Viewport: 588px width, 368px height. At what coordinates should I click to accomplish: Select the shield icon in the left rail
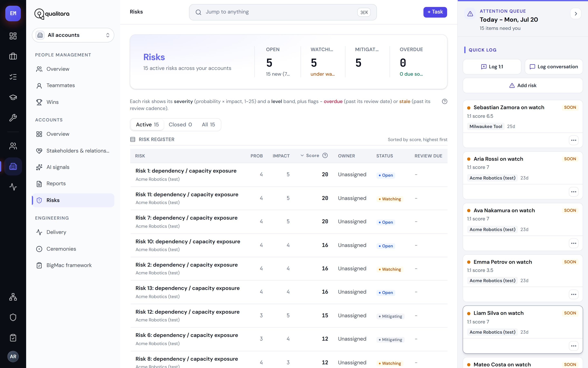tap(13, 317)
